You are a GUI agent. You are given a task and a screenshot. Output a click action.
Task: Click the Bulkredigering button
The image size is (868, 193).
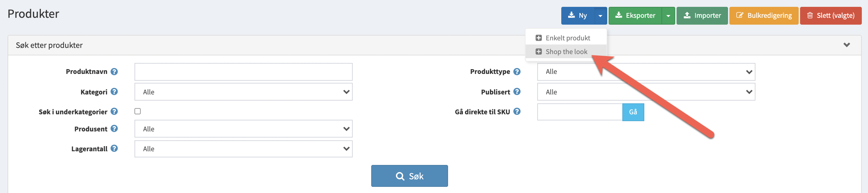coord(764,16)
